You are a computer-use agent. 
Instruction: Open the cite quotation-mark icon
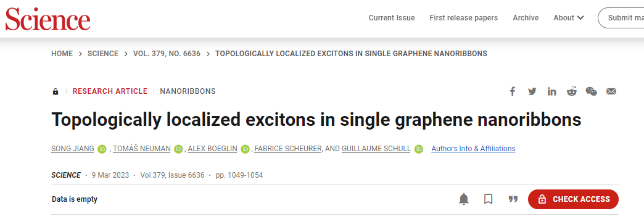513,199
